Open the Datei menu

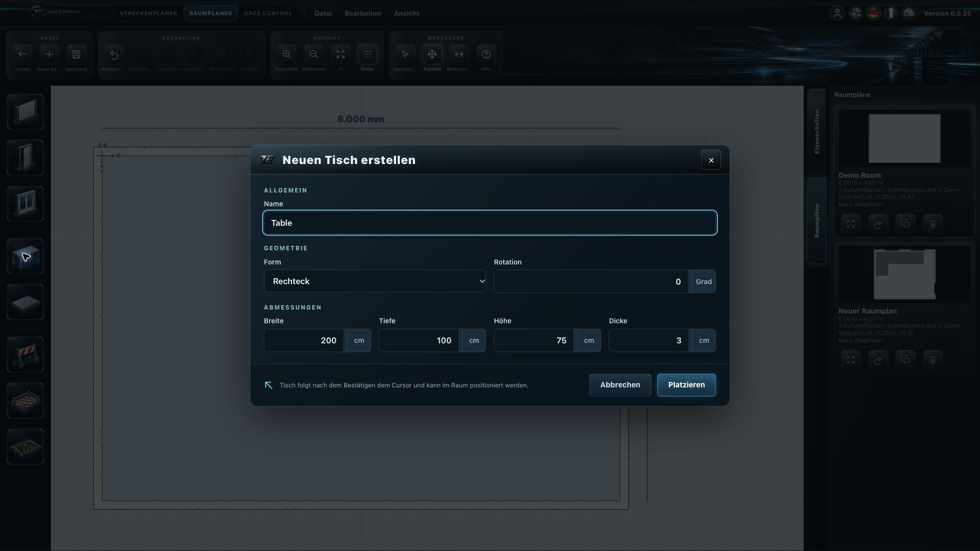[323, 13]
